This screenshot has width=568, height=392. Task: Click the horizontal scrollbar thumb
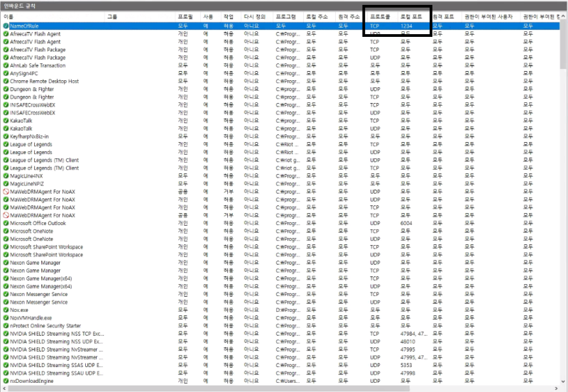pos(209,388)
